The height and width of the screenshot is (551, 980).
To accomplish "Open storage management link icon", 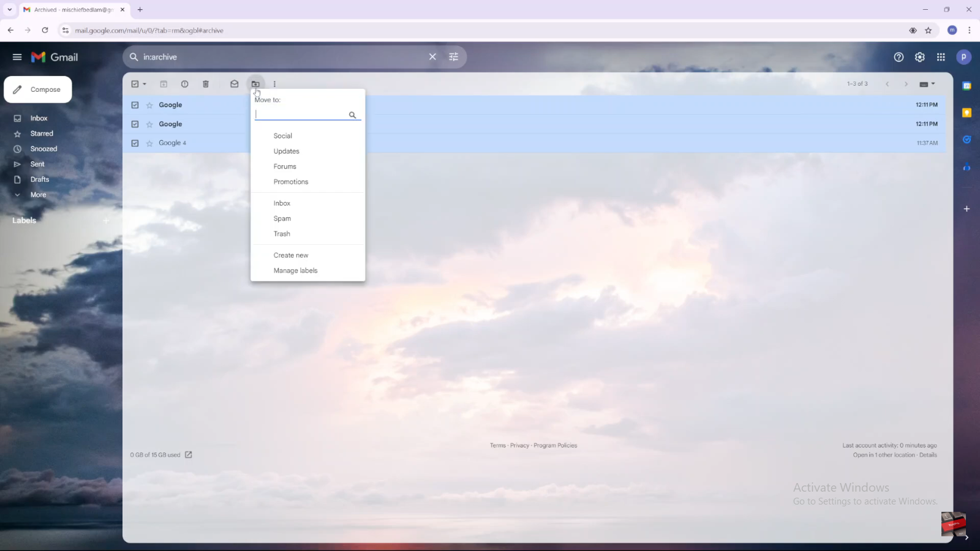I will click(189, 455).
